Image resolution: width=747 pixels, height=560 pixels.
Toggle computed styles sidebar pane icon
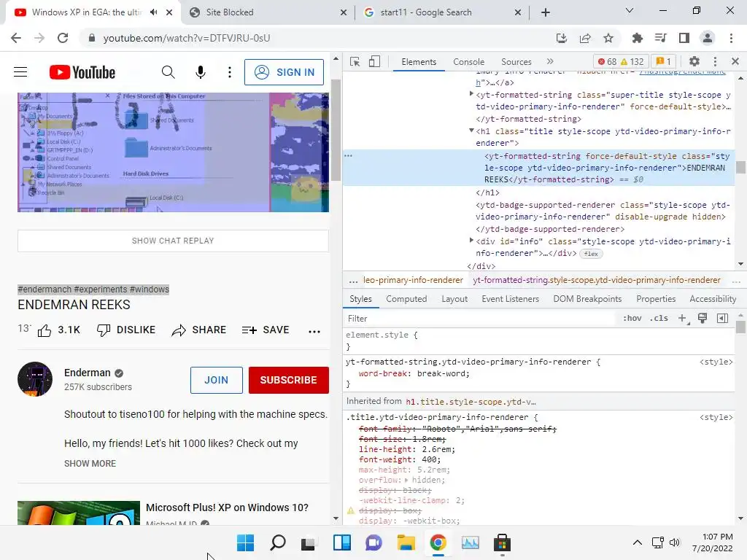click(x=722, y=319)
